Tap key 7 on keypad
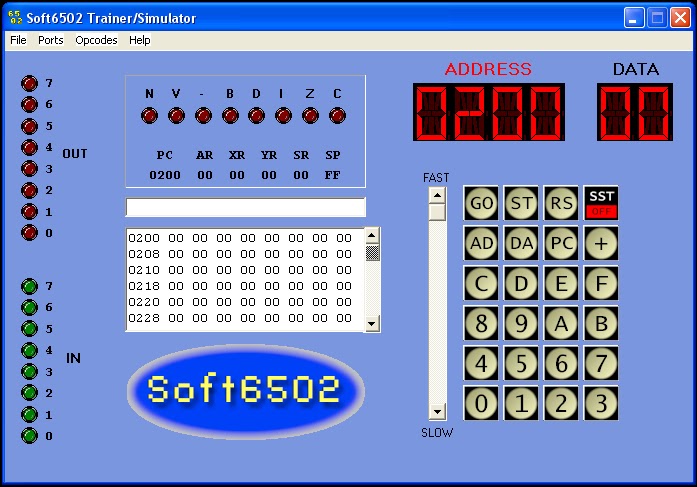697x487 pixels. 601,363
